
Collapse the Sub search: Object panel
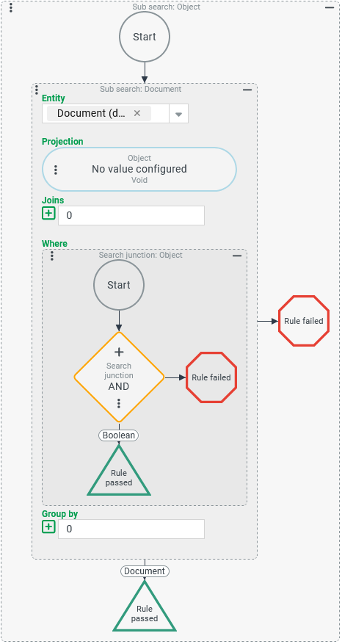click(x=330, y=7)
